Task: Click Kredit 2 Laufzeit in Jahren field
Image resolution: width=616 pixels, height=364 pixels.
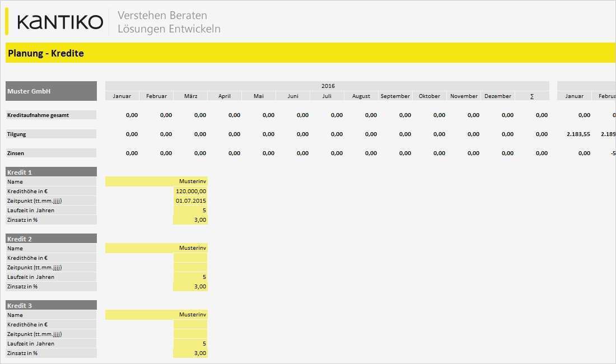Action: click(190, 277)
